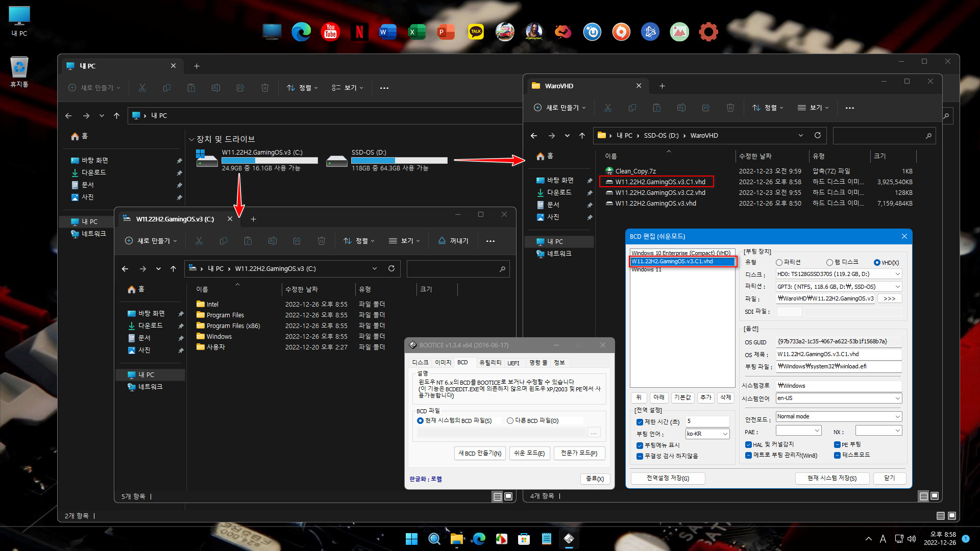Click 전역설정 저장(G) button
Image resolution: width=980 pixels, height=551 pixels.
[x=668, y=478]
